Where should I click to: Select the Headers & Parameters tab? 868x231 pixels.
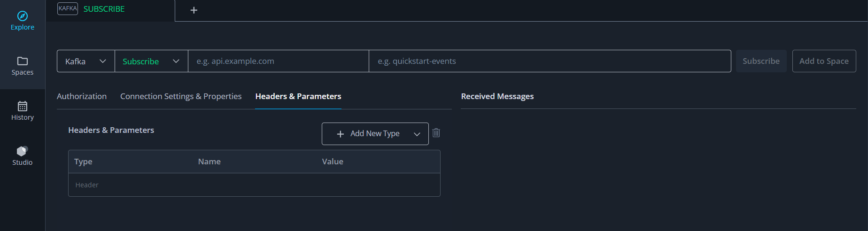pyautogui.click(x=298, y=96)
